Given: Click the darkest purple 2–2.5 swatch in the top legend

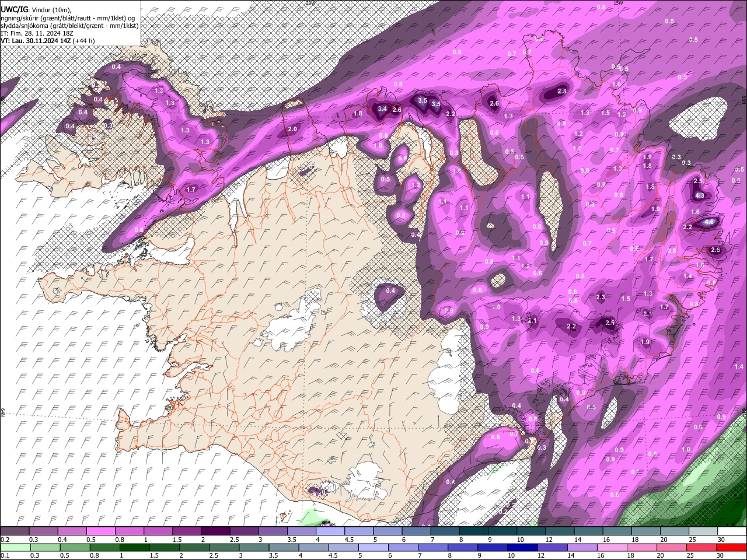Looking at the screenshot, I should click(x=215, y=531).
